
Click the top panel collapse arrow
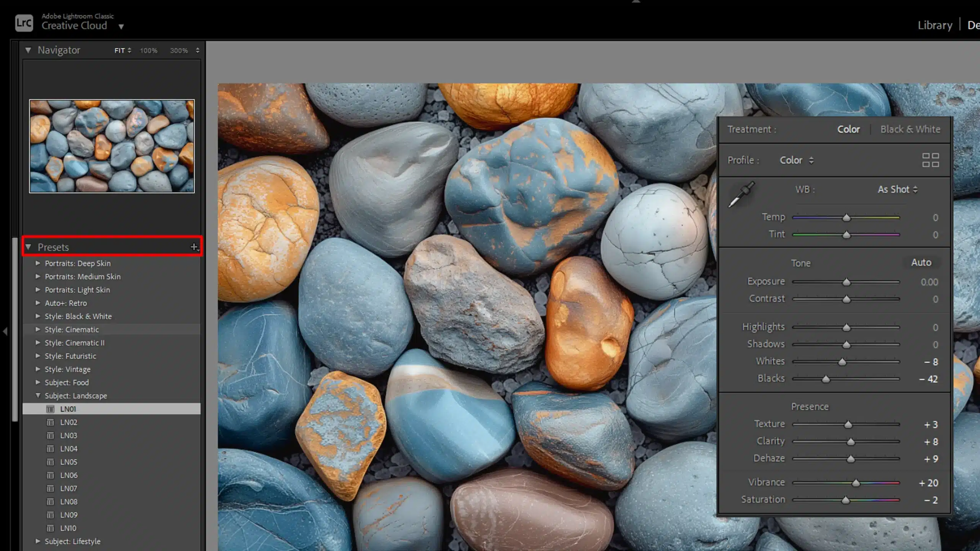636,2
